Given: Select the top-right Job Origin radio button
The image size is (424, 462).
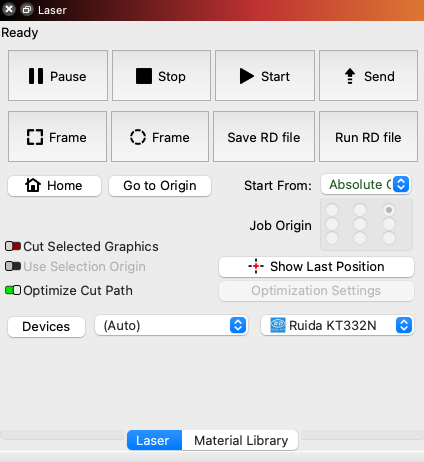Looking at the screenshot, I should click(x=389, y=210).
